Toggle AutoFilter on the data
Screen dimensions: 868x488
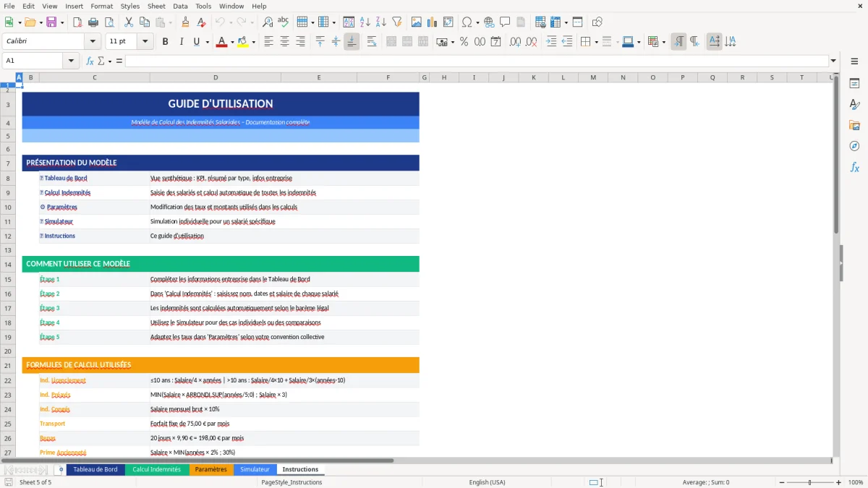click(397, 22)
